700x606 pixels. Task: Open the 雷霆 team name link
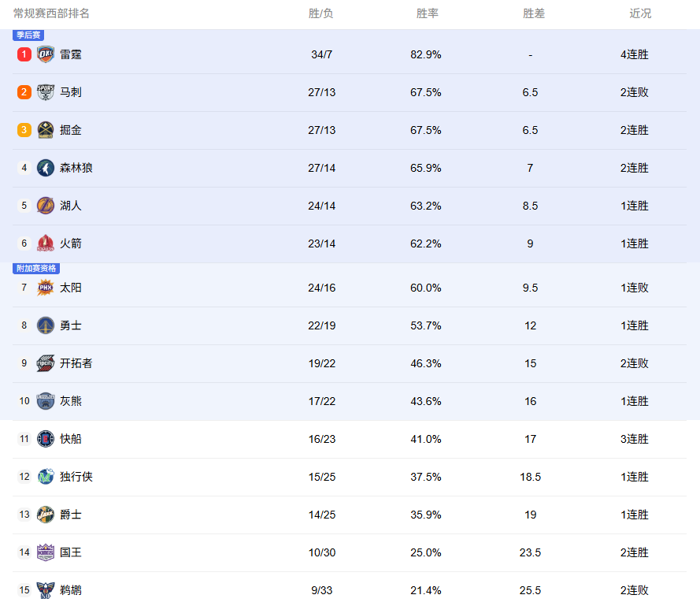pyautogui.click(x=71, y=54)
